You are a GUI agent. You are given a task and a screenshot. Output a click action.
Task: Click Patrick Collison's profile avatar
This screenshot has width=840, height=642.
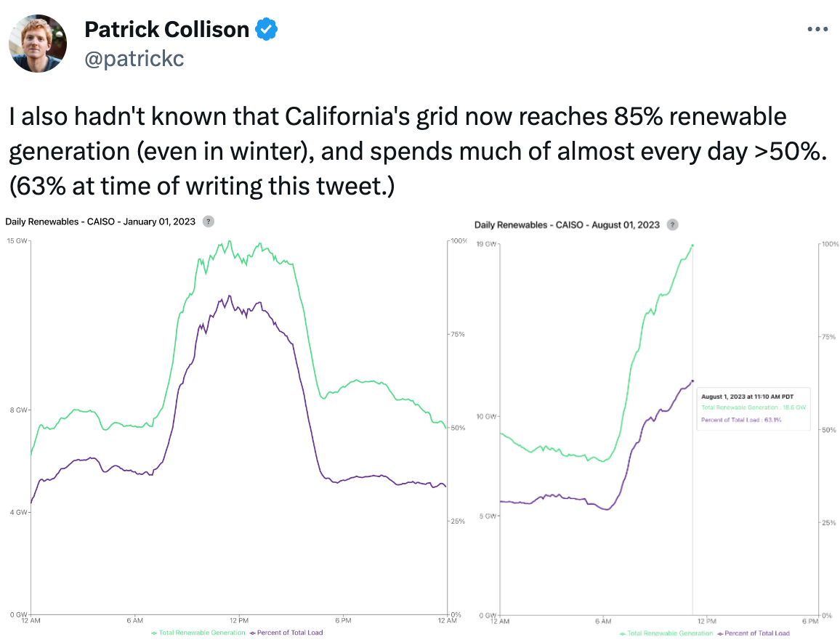(x=37, y=44)
